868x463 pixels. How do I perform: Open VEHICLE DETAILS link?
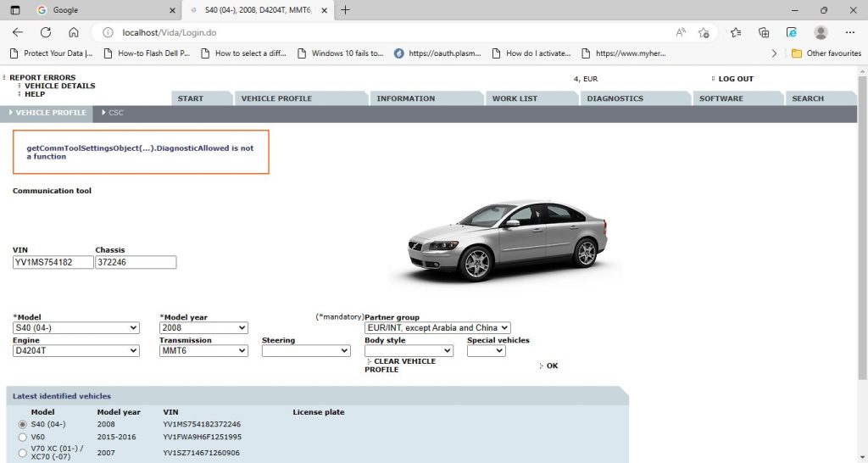coord(60,86)
